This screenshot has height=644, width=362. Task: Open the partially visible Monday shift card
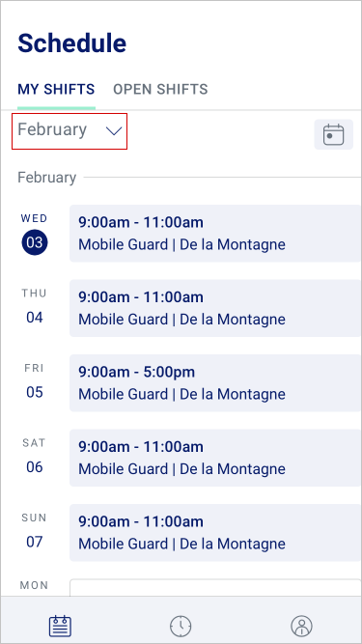click(x=215, y=587)
